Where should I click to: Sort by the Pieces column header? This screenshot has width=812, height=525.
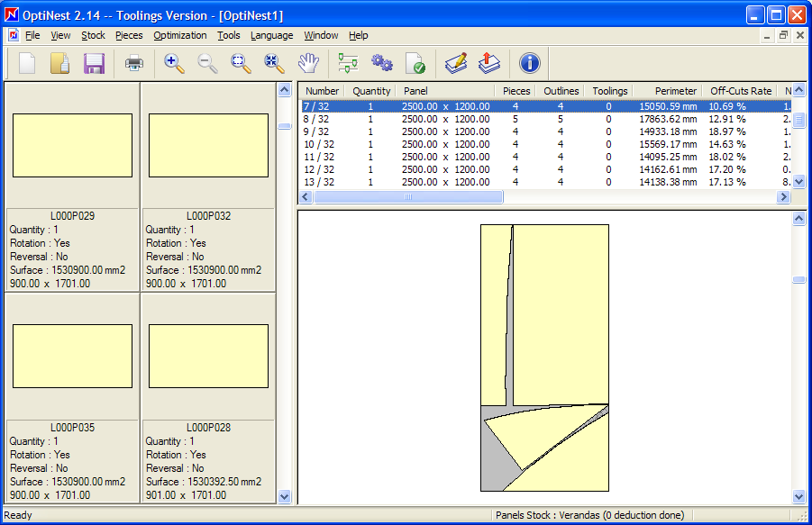(515, 91)
